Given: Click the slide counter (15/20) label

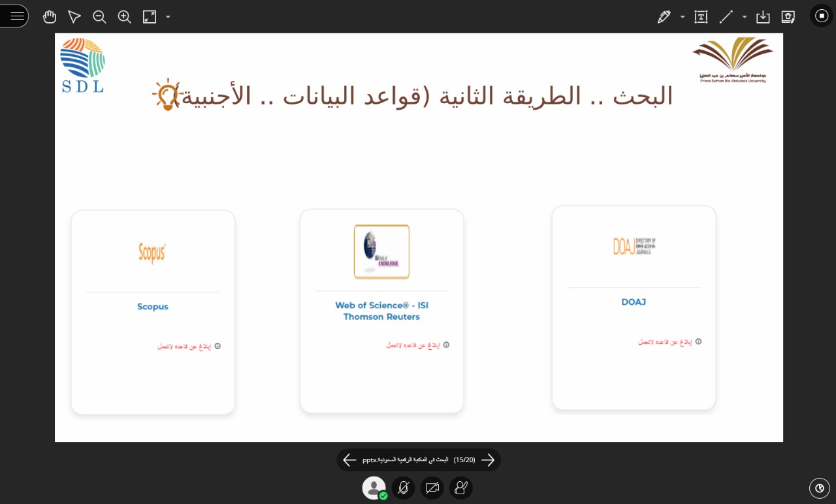Looking at the screenshot, I should [464, 460].
